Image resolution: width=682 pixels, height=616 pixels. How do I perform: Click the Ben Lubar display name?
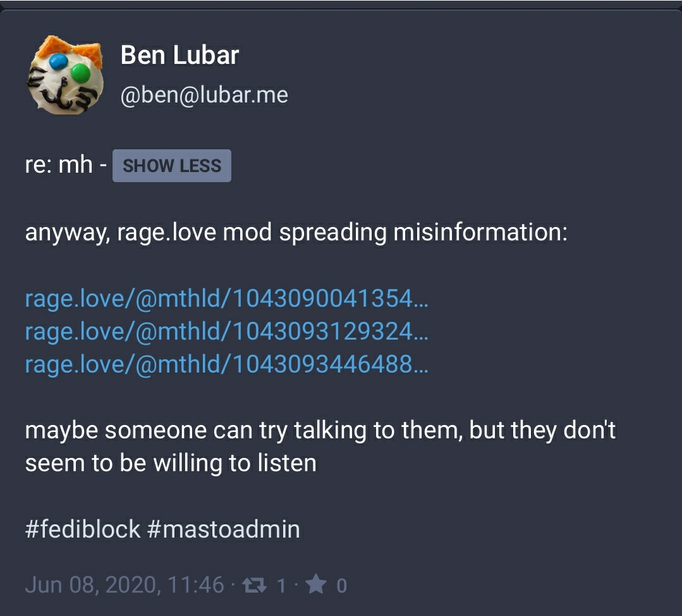tap(180, 56)
